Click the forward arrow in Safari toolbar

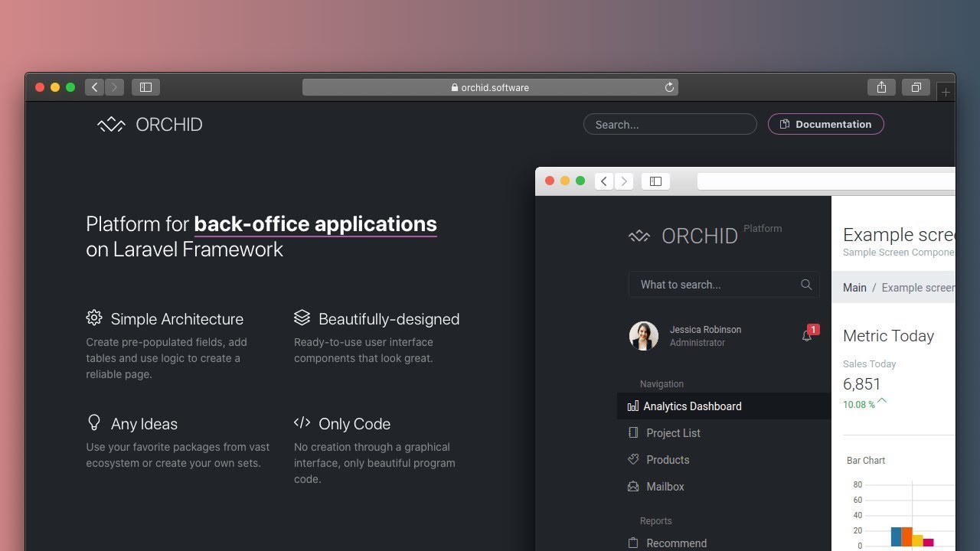pyautogui.click(x=114, y=87)
